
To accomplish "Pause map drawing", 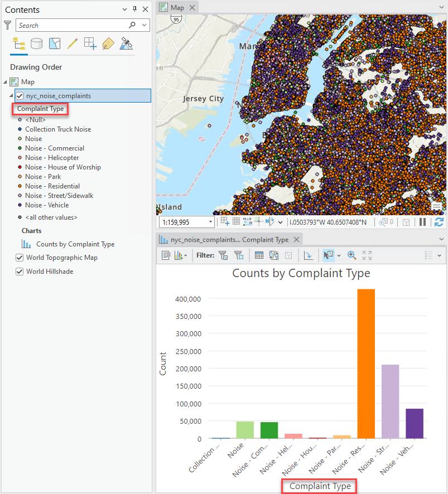I will [422, 222].
